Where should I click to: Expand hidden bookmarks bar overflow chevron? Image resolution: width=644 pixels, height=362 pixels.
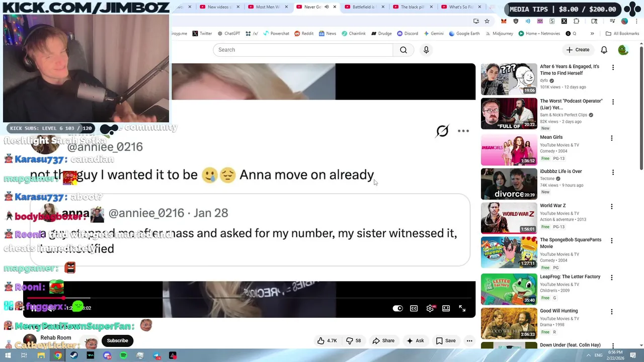click(x=592, y=34)
